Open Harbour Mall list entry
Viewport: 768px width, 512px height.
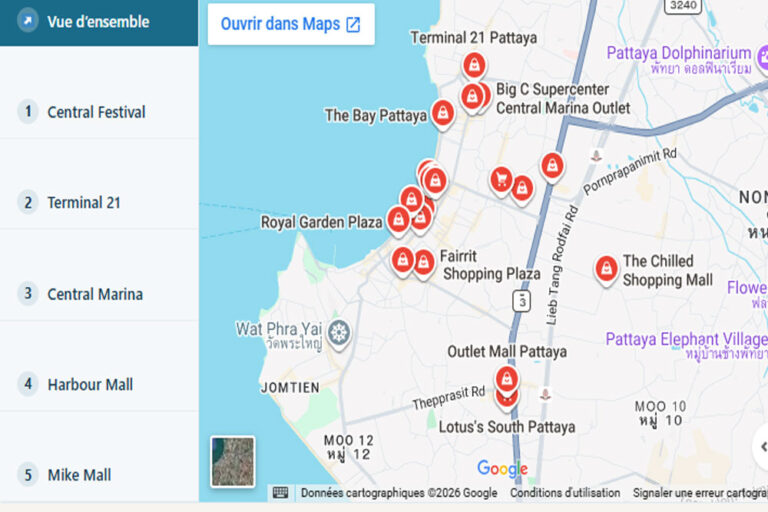[99, 384]
